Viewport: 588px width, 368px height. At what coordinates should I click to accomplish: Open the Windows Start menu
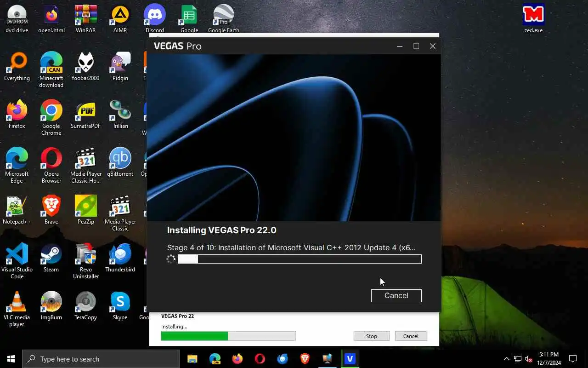[11, 359]
